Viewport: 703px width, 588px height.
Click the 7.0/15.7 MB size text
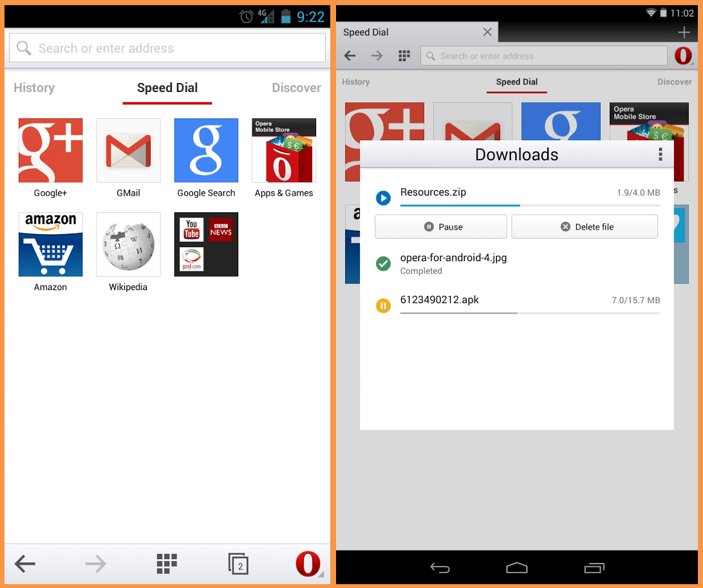[x=636, y=300]
